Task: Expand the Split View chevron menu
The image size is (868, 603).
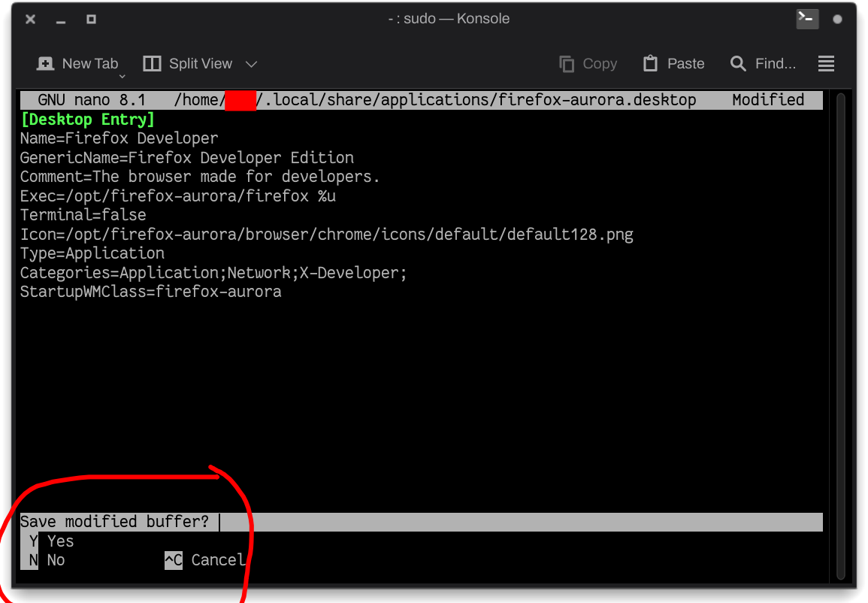Action: pos(251,64)
